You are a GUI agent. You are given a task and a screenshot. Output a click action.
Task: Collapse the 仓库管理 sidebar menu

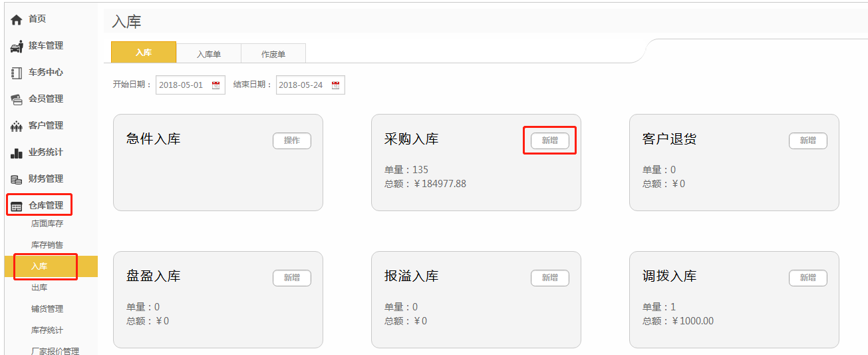pos(45,206)
